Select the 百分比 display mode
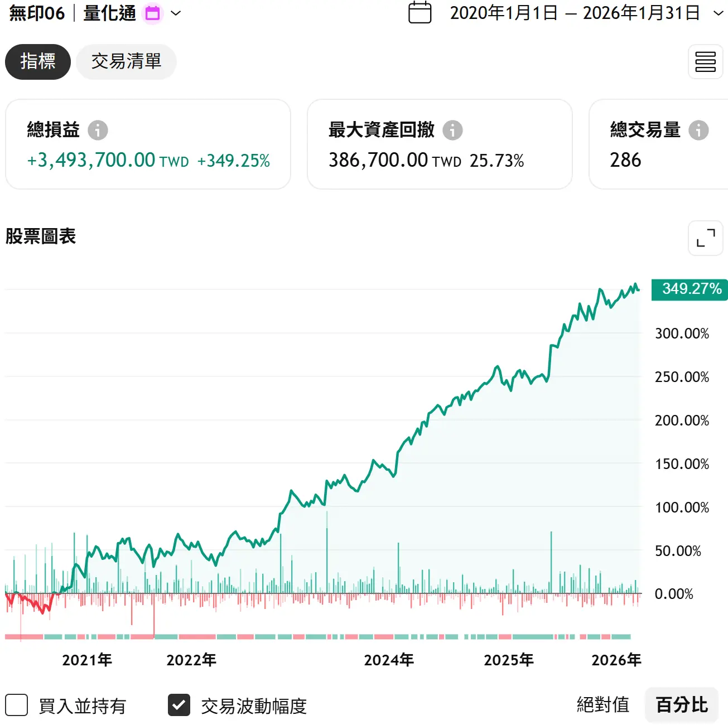 [681, 705]
